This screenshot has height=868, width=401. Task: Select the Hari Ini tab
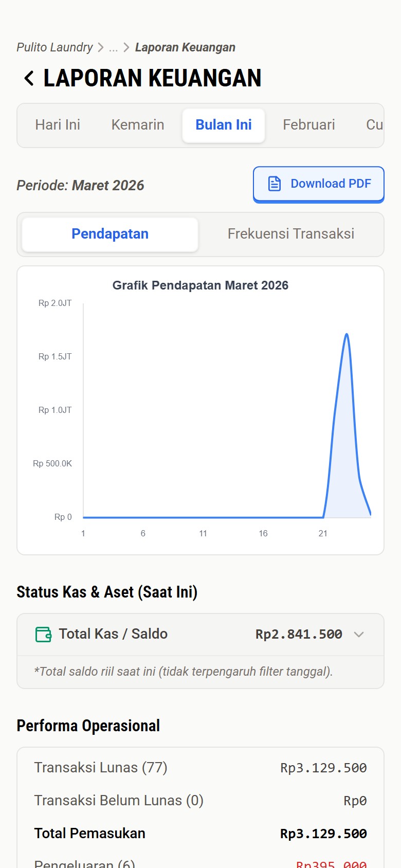click(x=58, y=125)
